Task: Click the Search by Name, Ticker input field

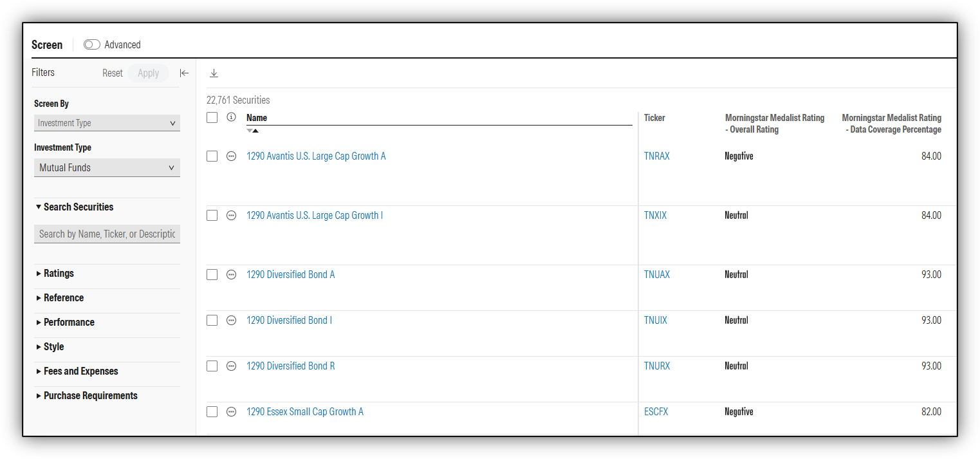Action: [107, 234]
